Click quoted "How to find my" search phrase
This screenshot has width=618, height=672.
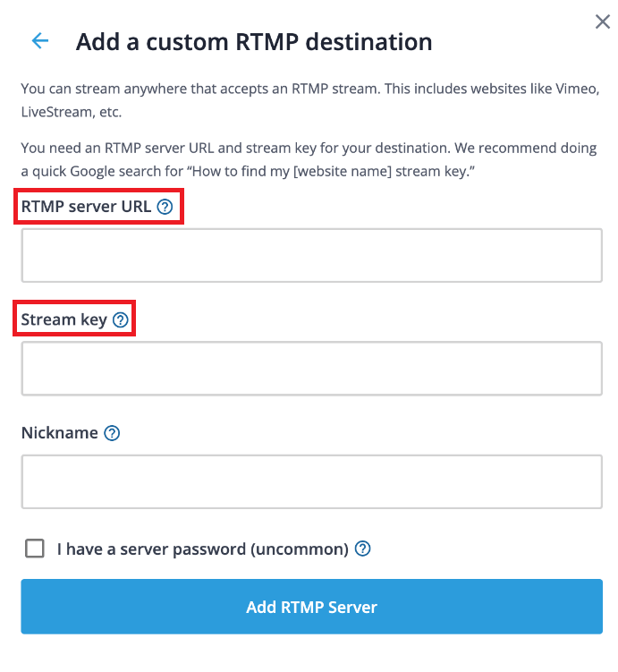tap(240, 171)
